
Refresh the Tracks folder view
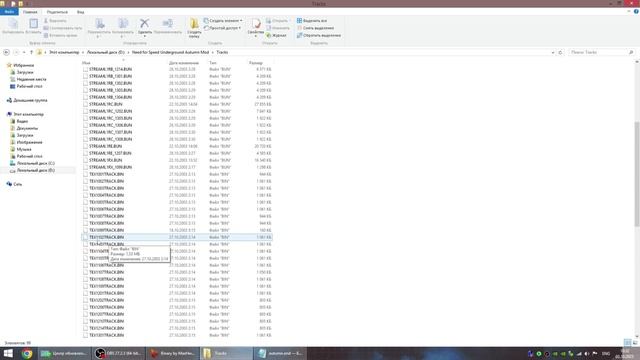pos(560,52)
